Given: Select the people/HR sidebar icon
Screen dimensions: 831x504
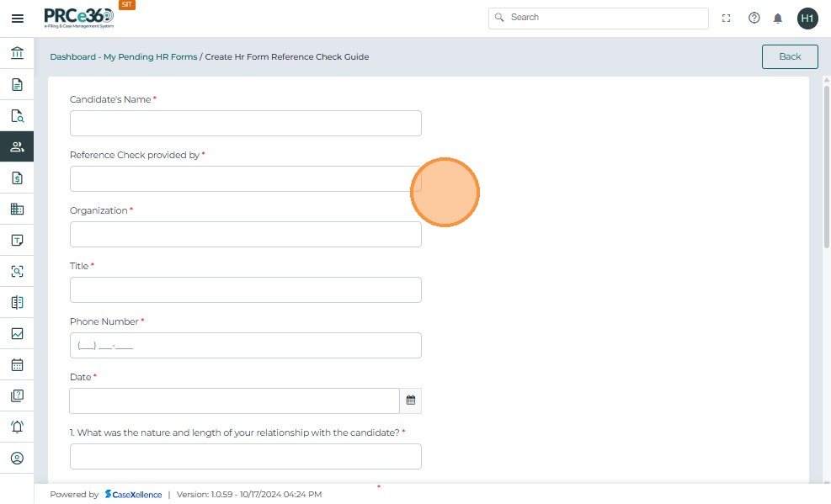Looking at the screenshot, I should coord(17,146).
